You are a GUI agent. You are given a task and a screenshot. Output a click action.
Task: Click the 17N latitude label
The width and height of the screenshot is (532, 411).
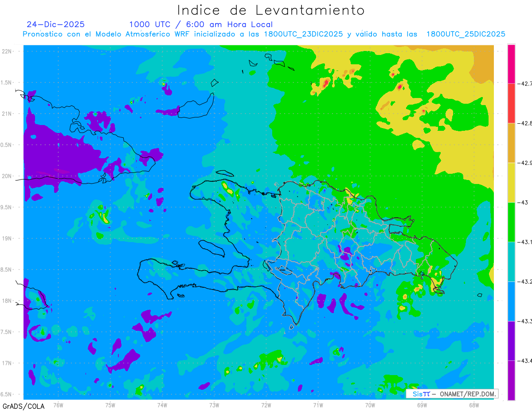tap(7, 363)
